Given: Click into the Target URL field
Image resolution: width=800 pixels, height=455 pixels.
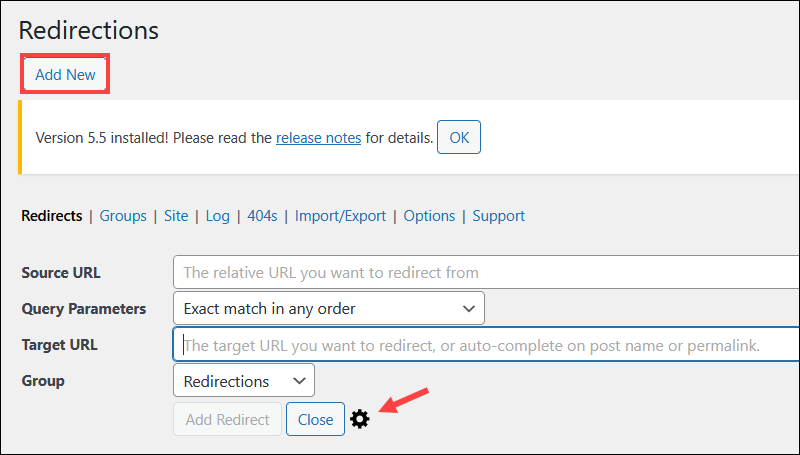Looking at the screenshot, I should click(485, 345).
